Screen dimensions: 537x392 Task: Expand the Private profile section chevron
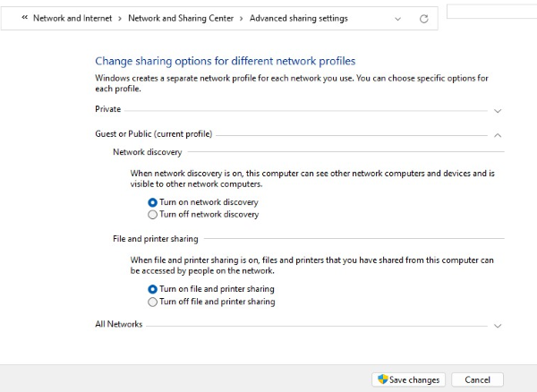coord(498,111)
